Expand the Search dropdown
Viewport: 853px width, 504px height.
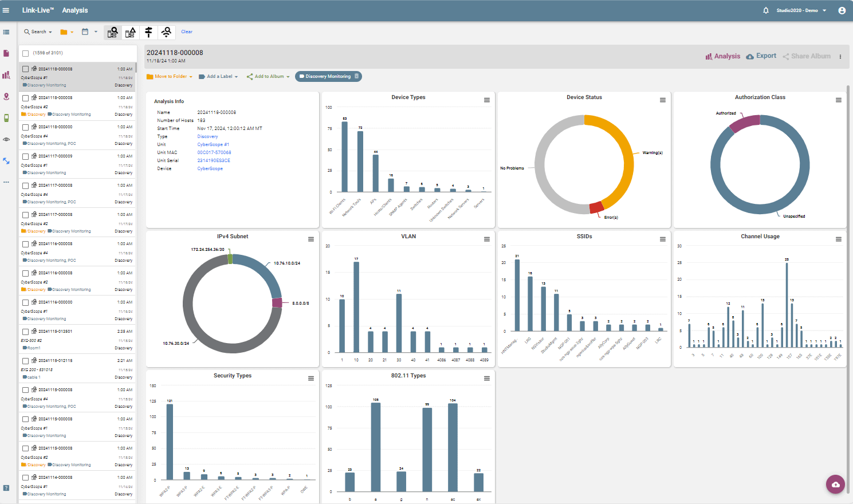(x=38, y=32)
